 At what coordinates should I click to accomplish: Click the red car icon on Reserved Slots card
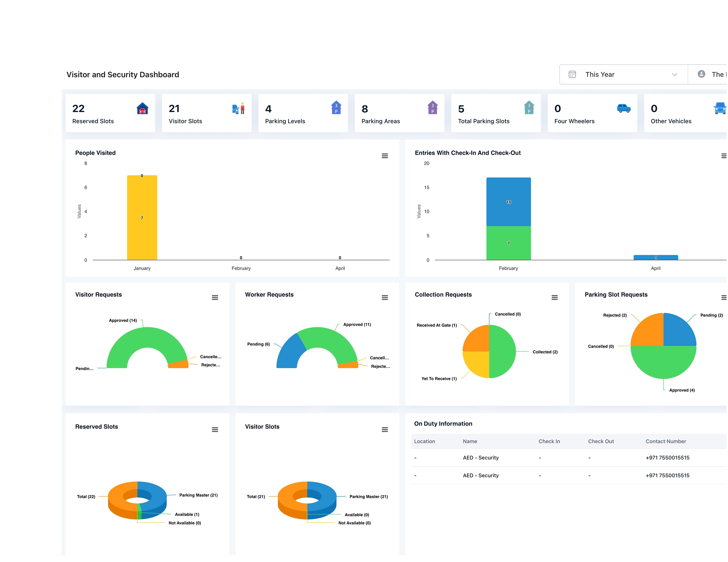pyautogui.click(x=143, y=108)
